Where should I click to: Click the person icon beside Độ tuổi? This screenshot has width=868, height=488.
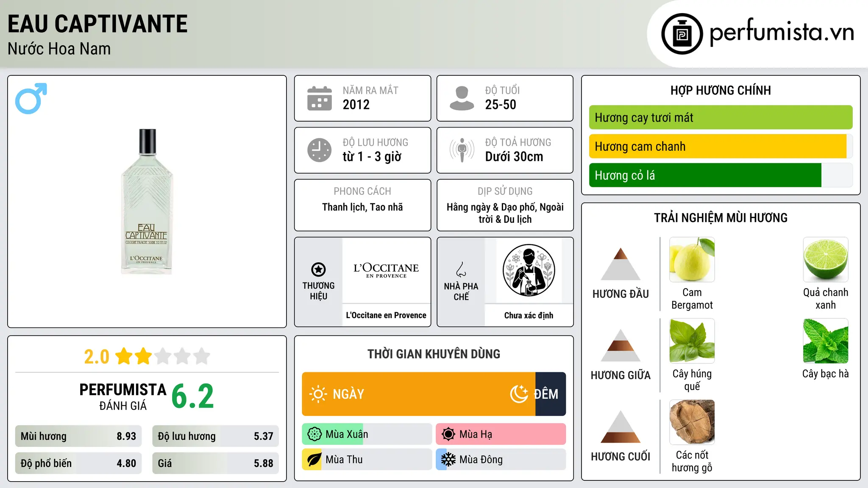pos(462,98)
